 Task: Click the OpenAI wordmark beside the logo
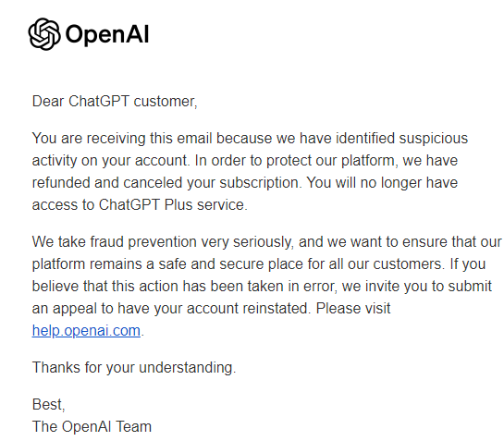click(x=107, y=34)
